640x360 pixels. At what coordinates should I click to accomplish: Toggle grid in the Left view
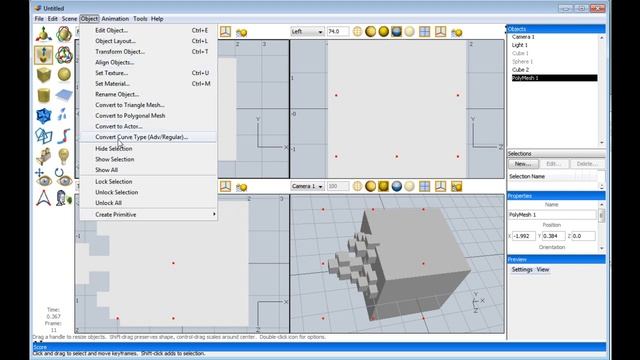[424, 31]
